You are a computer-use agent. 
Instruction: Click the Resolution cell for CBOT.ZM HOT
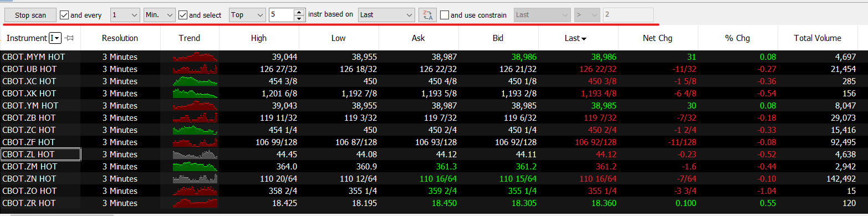coord(120,166)
